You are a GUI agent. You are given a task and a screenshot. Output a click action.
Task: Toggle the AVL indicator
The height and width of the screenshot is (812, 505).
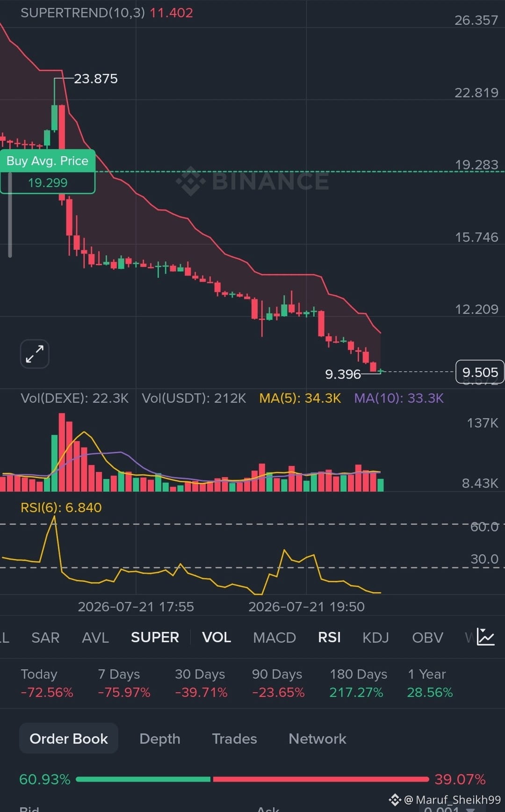coord(95,638)
